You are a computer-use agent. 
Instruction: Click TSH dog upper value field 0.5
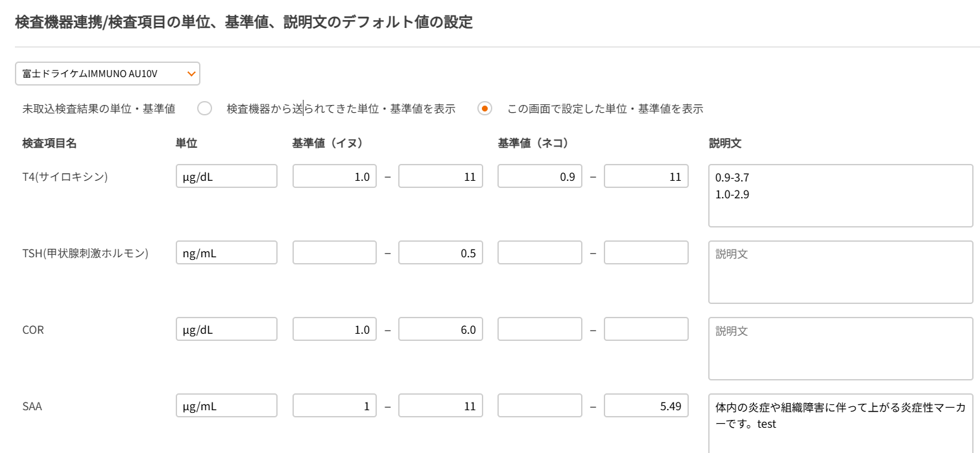(440, 253)
